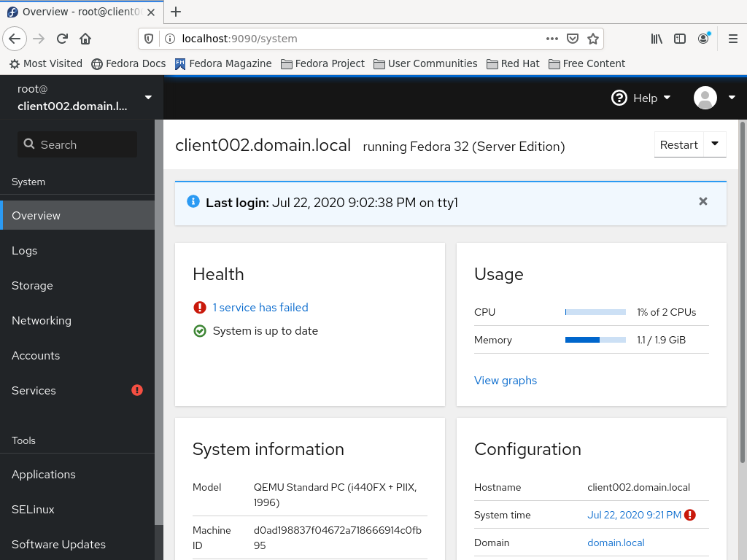Click the red alert badge beside Services
This screenshot has height=560, width=747.
[137, 391]
